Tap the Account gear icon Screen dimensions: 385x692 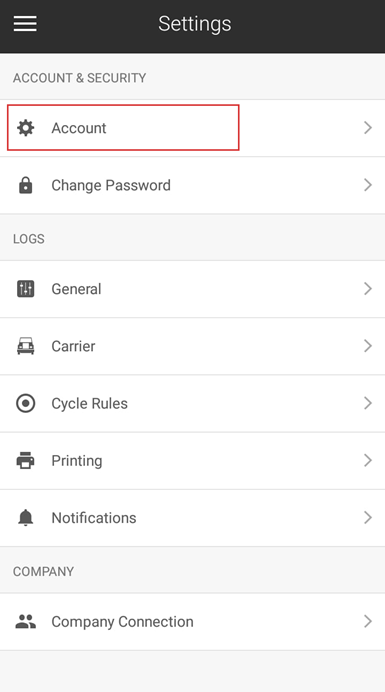[x=25, y=128]
